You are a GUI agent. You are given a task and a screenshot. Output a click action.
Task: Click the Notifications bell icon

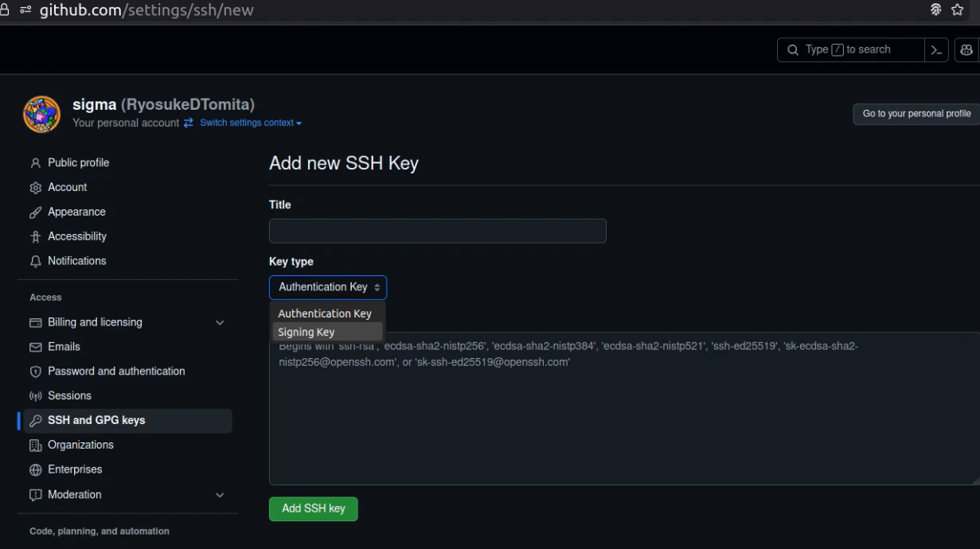(x=35, y=261)
